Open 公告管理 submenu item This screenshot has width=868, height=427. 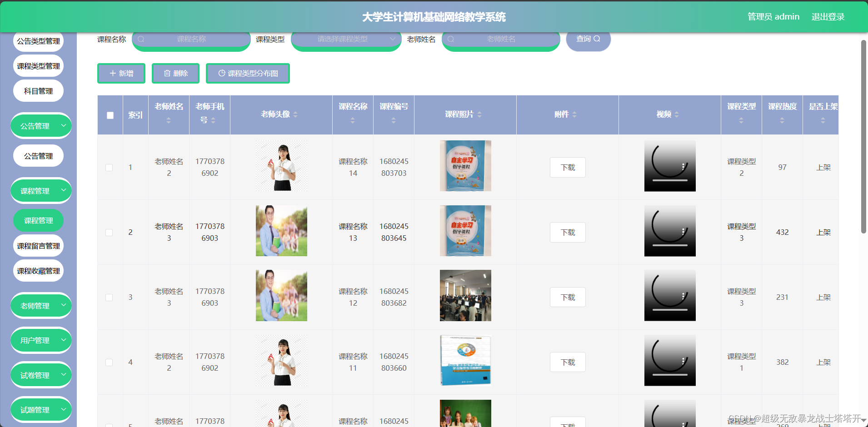coord(38,156)
